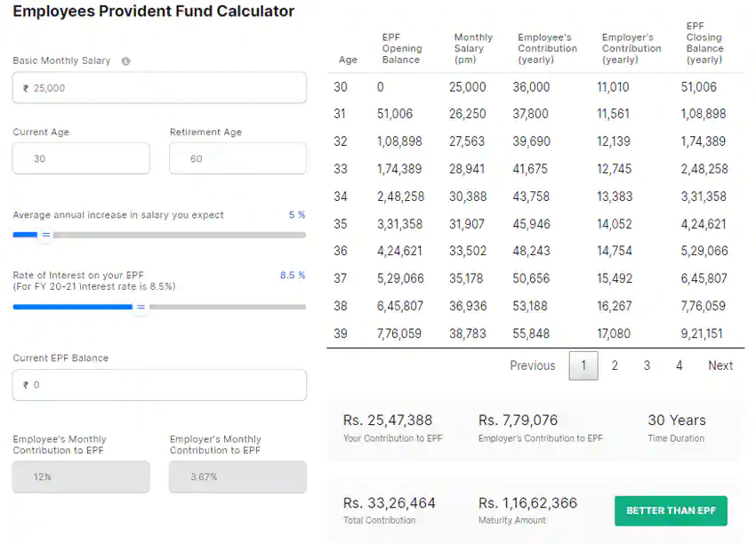Go to the Next table page

coord(720,365)
